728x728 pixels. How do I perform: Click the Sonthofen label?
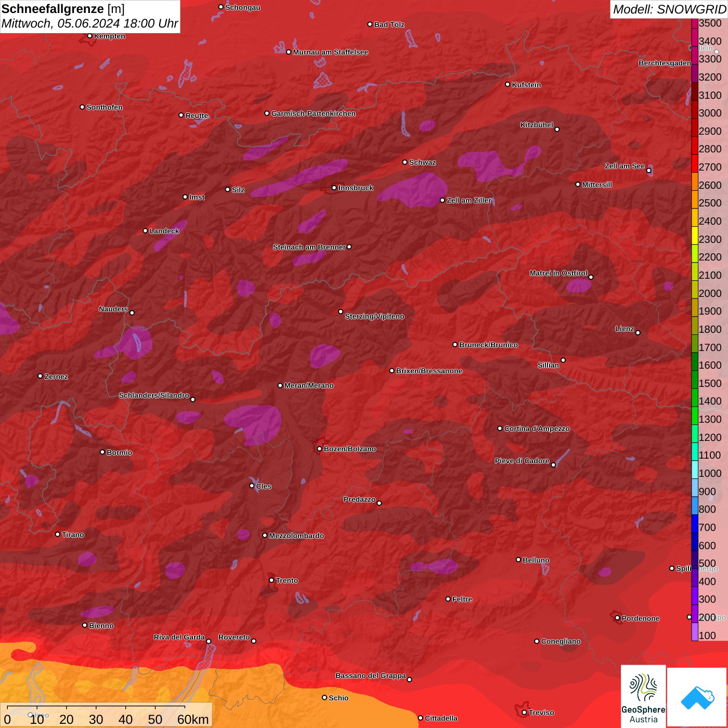coord(105,107)
